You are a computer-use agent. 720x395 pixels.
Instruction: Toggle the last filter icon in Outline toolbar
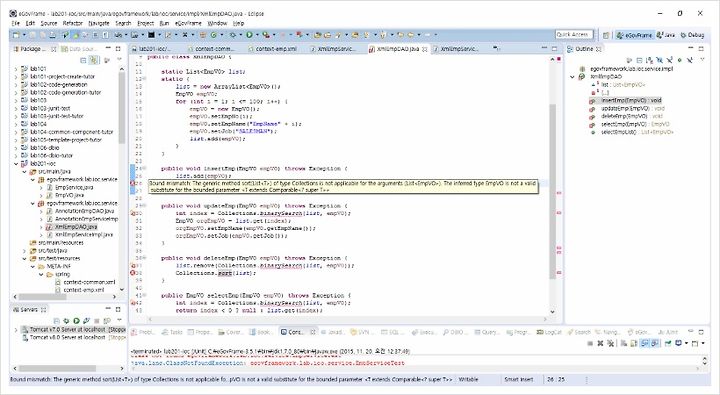(690, 60)
